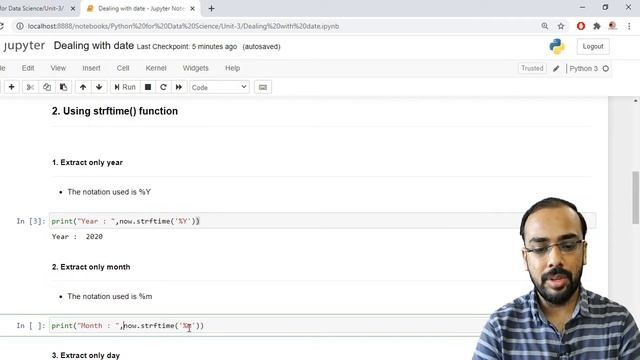
Task: Click the zoom magnifier icon in address bar
Action: coord(544,26)
